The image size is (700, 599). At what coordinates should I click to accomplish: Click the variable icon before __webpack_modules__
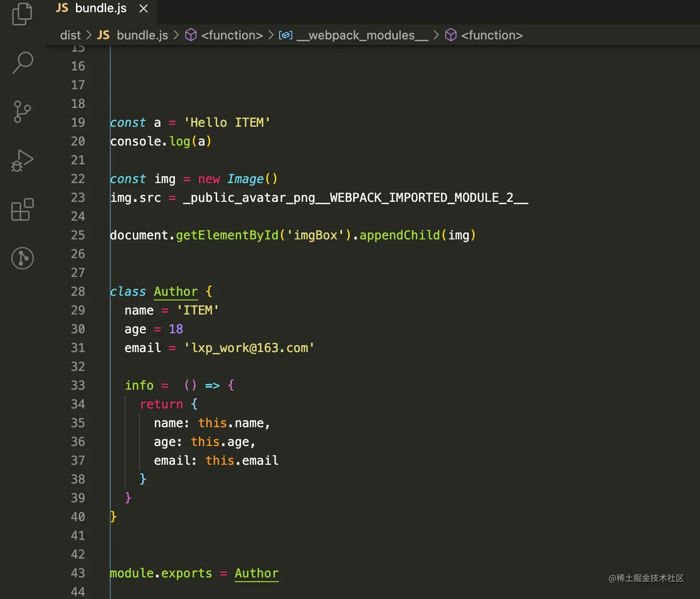(x=286, y=35)
